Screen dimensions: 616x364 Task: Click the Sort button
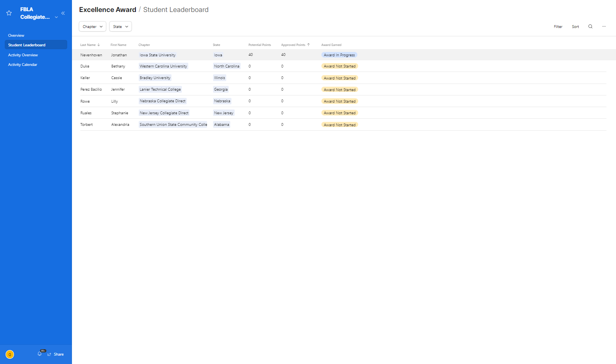click(575, 27)
